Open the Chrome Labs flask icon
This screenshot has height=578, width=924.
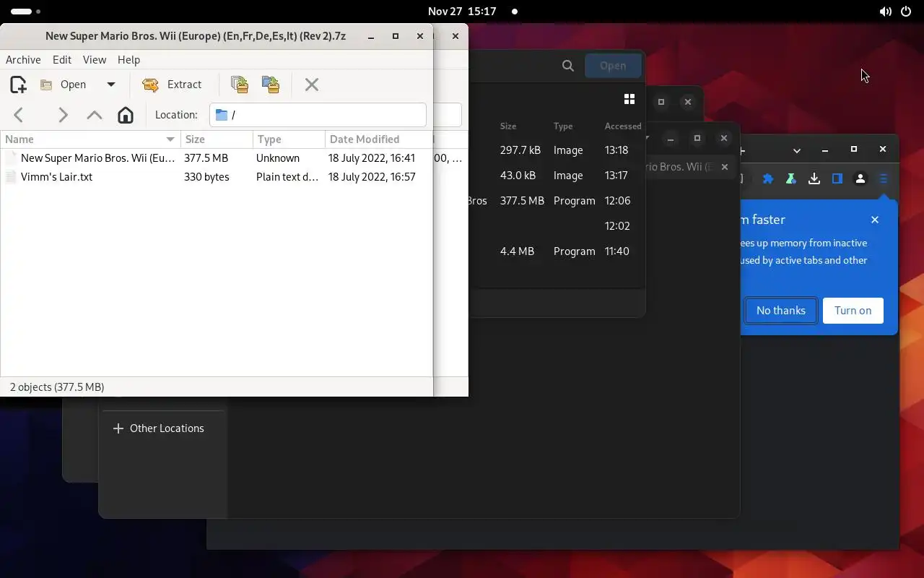pos(791,179)
